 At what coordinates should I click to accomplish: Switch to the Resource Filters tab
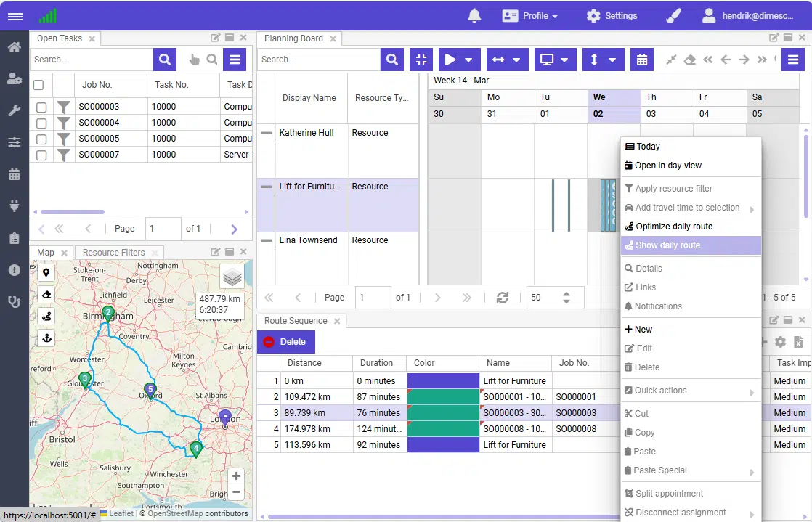tap(117, 252)
